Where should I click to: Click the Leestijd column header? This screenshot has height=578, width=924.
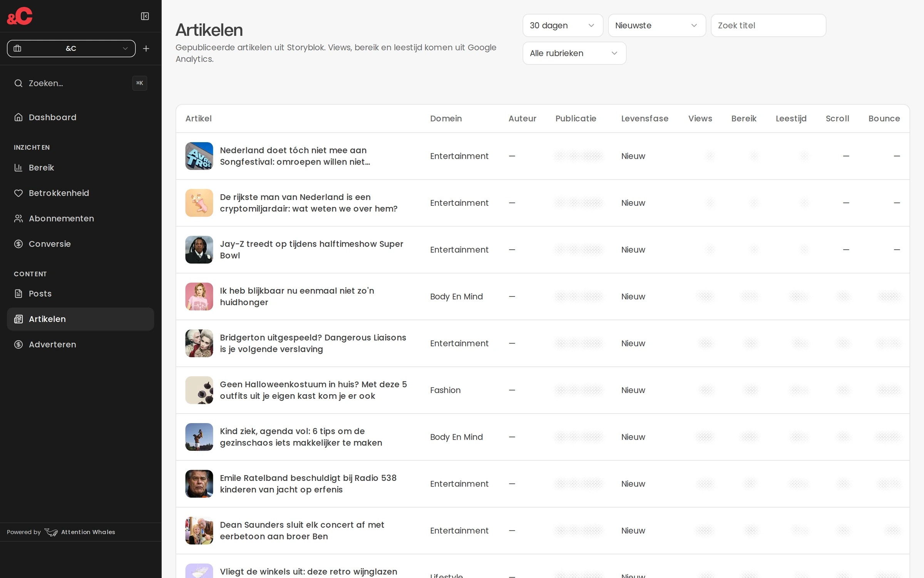tap(791, 119)
